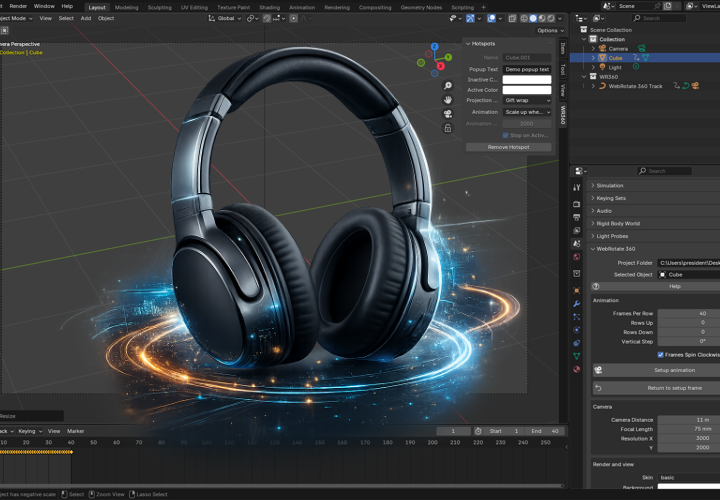Open the Render properties tab icon

click(x=577, y=204)
